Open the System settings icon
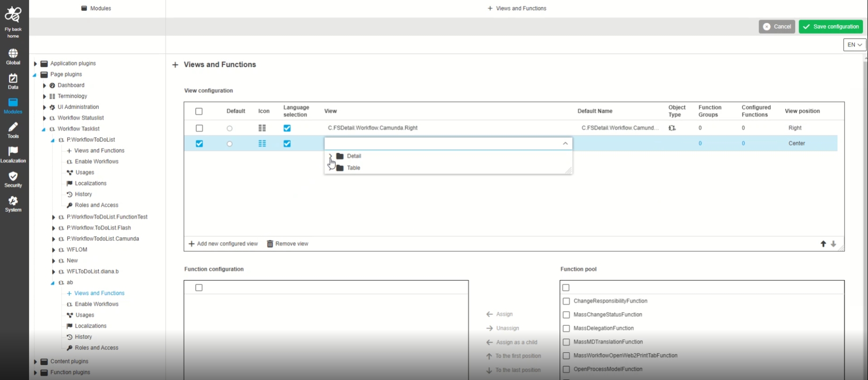 13,203
